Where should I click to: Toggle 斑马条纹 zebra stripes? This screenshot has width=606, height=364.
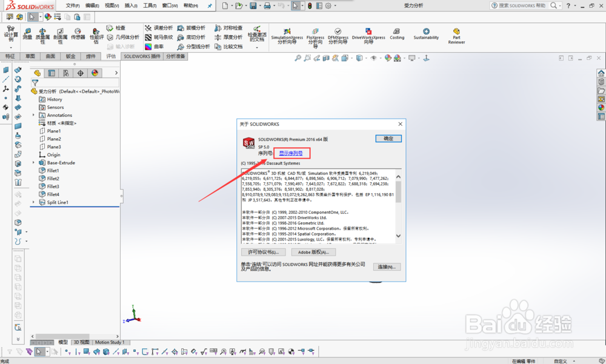[x=159, y=37]
